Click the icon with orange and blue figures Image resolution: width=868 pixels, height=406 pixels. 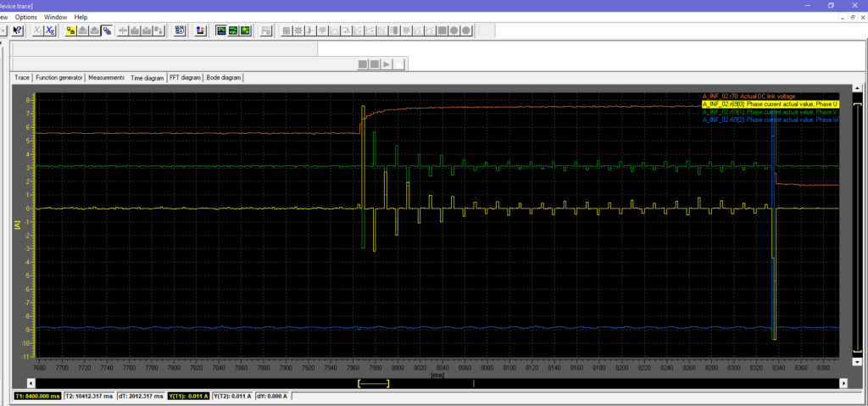point(200,31)
